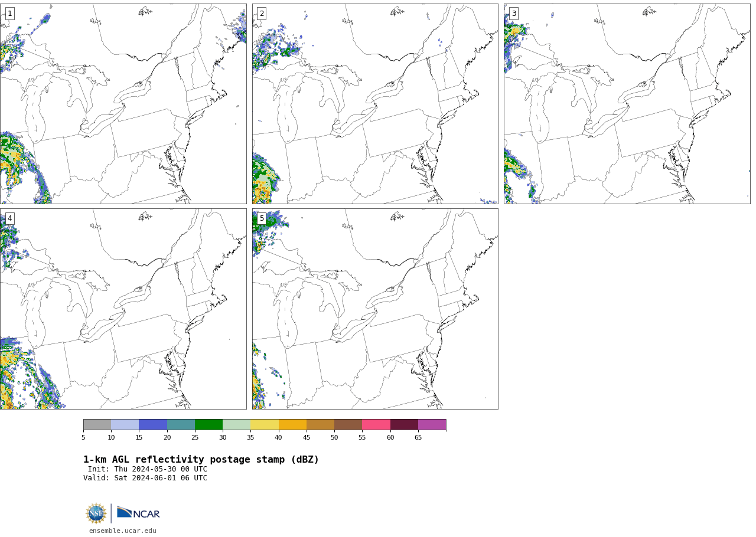Viewport: 756px width, 537px height.
Task: Click the panel number label 4
Action: [9, 218]
